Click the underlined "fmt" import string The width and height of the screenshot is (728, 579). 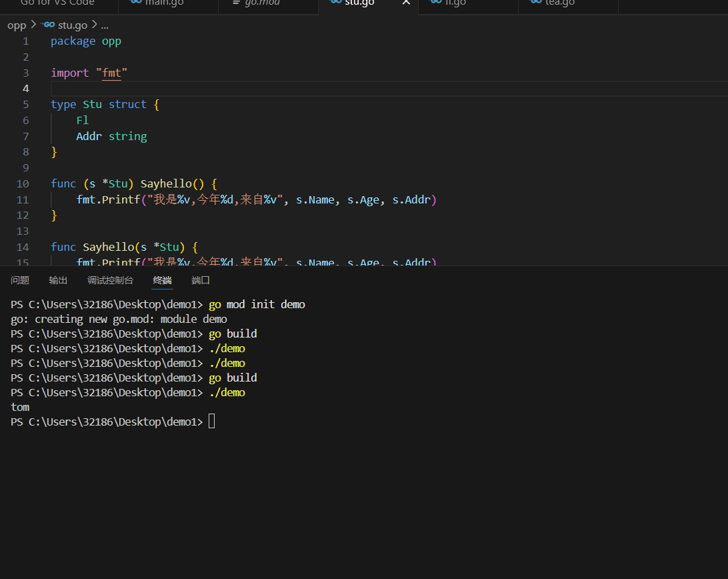coord(111,73)
